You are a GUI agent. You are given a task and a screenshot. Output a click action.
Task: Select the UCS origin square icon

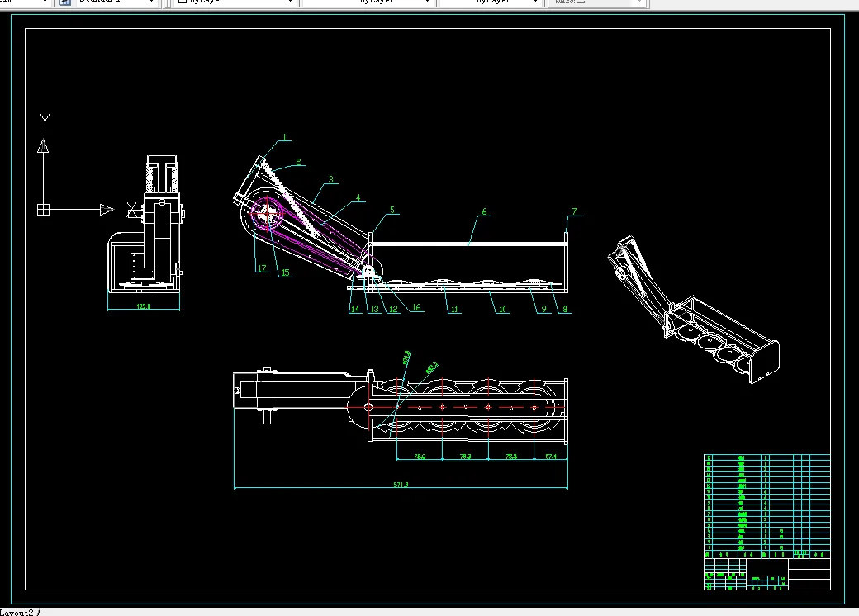(43, 210)
